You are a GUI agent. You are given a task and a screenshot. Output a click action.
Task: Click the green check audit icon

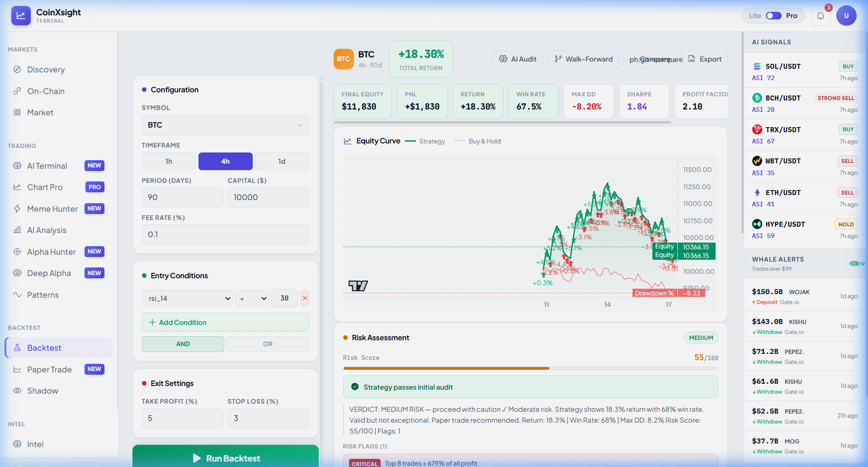pyautogui.click(x=355, y=386)
